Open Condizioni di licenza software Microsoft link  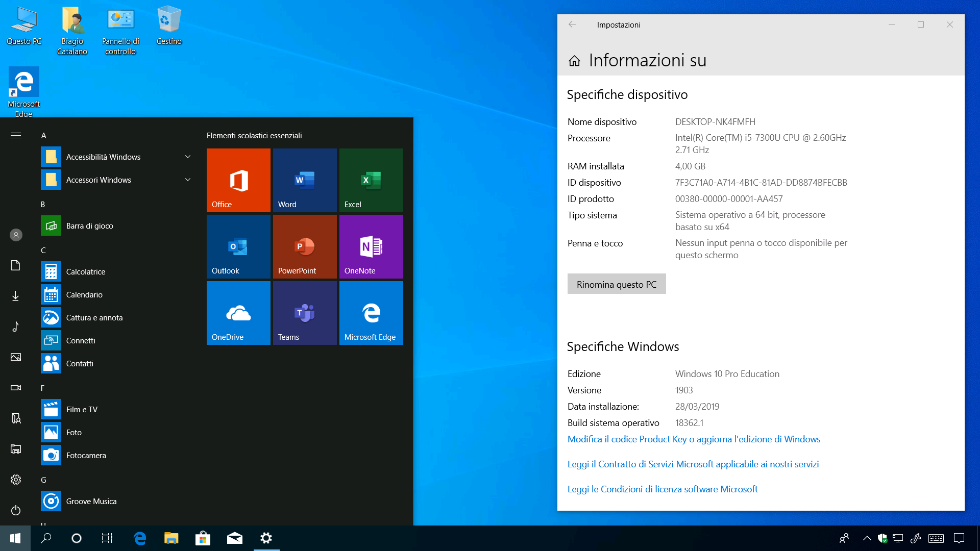pyautogui.click(x=663, y=489)
